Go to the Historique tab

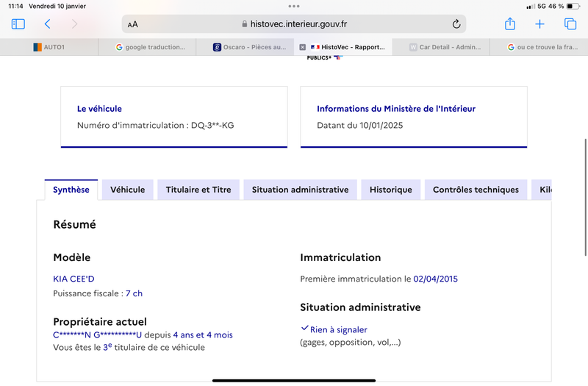click(391, 190)
